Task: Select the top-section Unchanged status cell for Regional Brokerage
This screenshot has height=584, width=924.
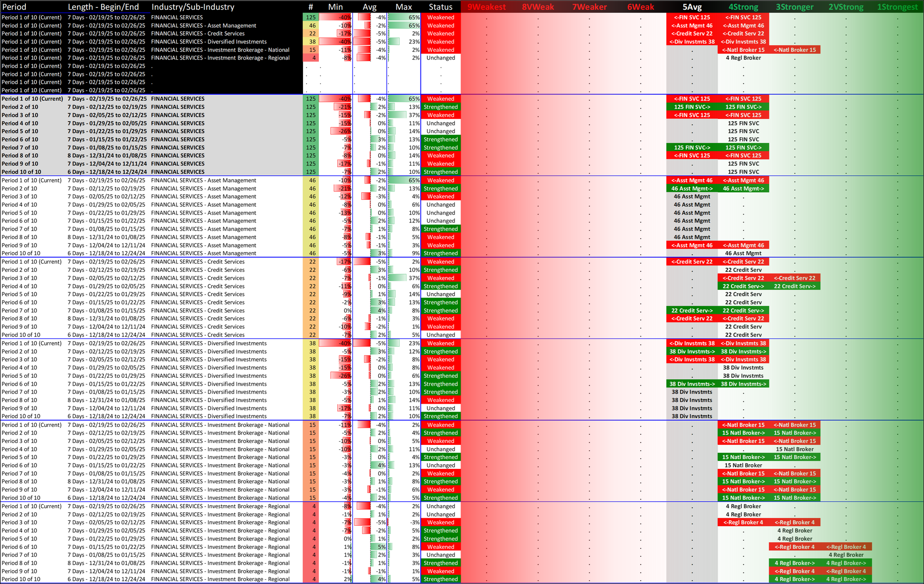Action: 440,58
